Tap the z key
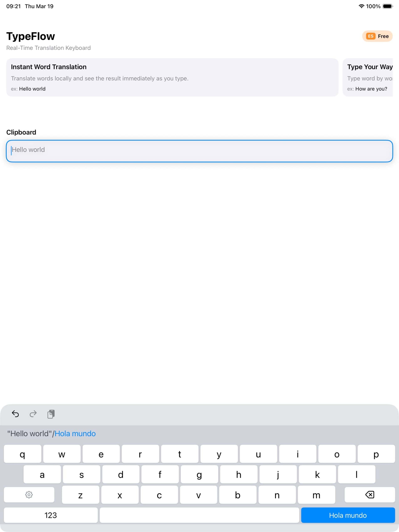The height and width of the screenshot is (532, 399). tap(81, 495)
